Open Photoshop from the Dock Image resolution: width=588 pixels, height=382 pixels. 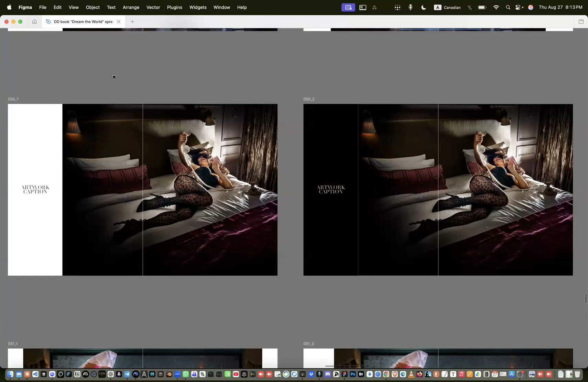[353, 374]
